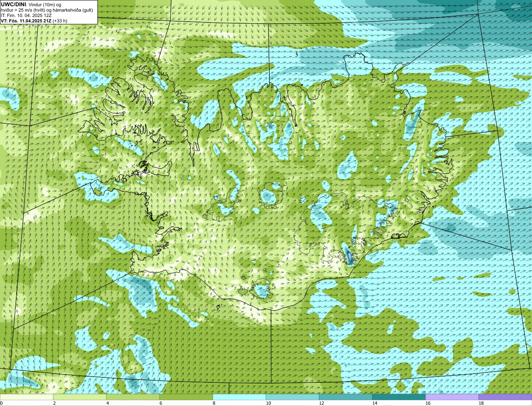Click the dark teal 14–16 m/s legend swatch

(x=399, y=397)
